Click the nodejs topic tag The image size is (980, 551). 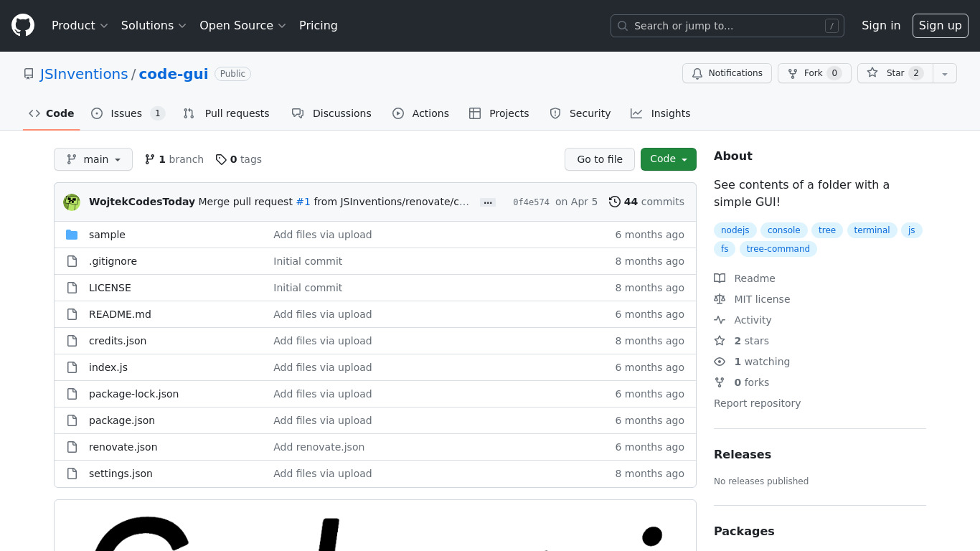pyautogui.click(x=735, y=230)
